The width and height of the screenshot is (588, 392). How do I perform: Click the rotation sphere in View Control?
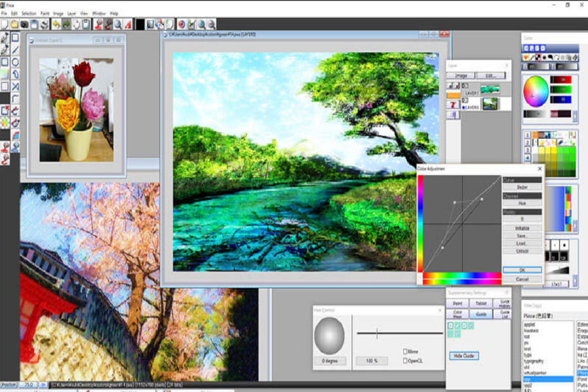(x=329, y=336)
